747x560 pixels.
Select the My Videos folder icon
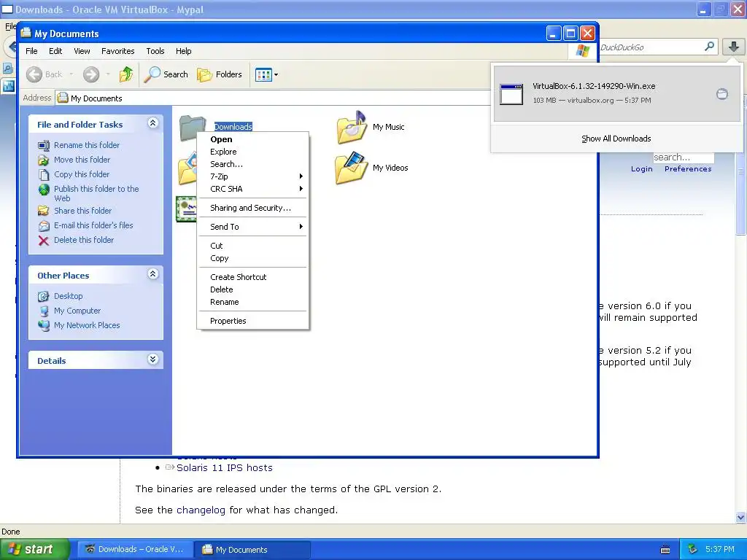(352, 168)
